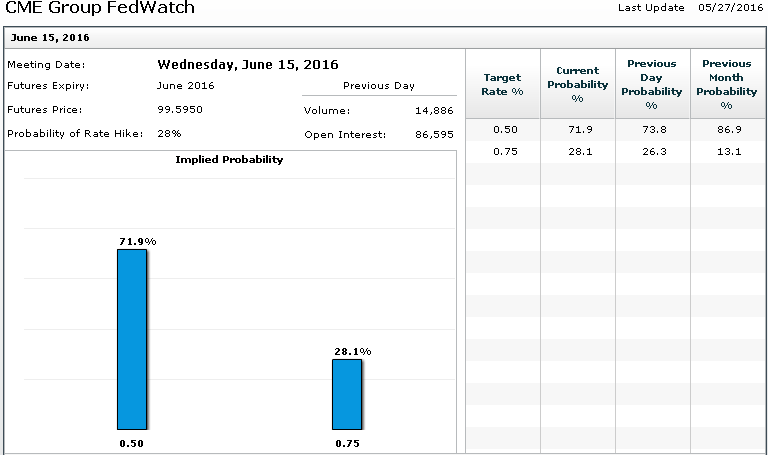Click the Futures Price value 99.5950
This screenshot has height=455, width=768.
coord(180,109)
